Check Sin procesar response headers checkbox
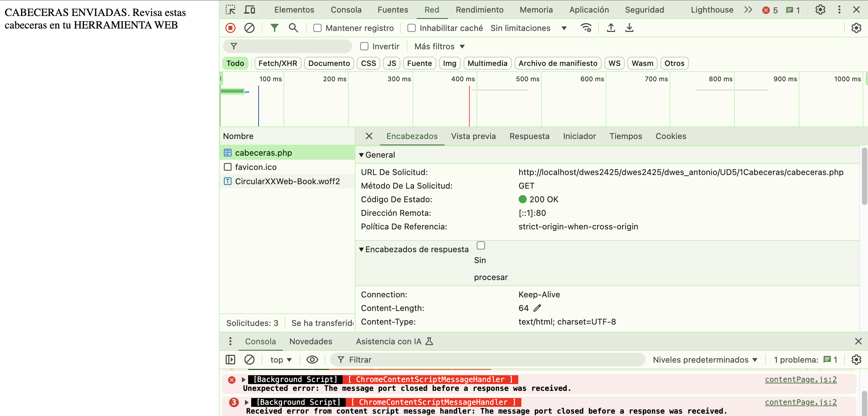This screenshot has height=416, width=868. pyautogui.click(x=481, y=245)
